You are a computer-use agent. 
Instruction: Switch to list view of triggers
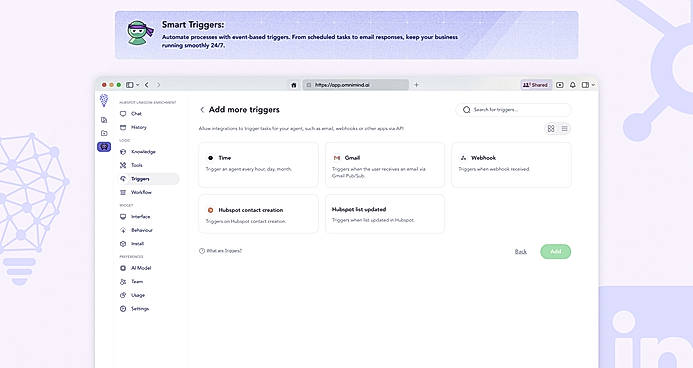point(564,129)
